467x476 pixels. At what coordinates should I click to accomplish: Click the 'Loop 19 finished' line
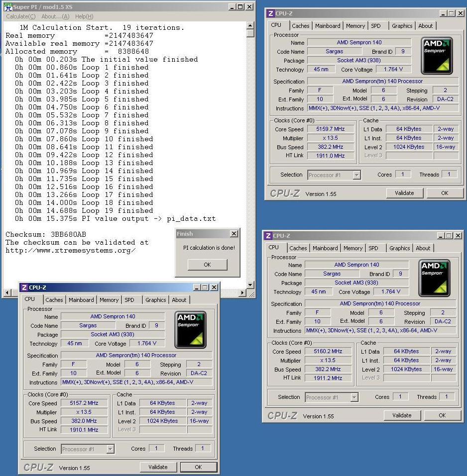click(x=84, y=210)
